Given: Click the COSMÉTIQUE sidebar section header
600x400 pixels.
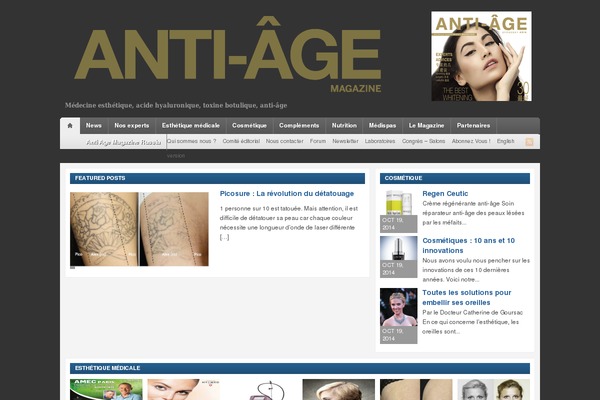Looking at the screenshot, I should pos(455,178).
